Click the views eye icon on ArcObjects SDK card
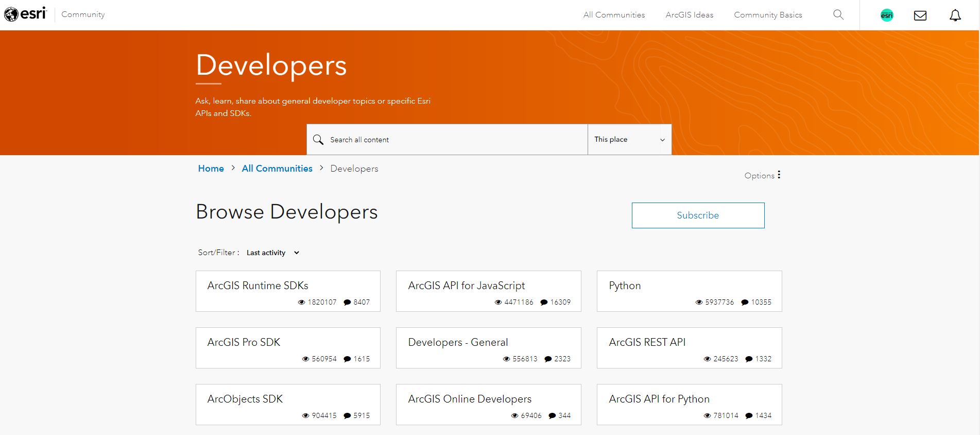980x435 pixels. (x=305, y=416)
